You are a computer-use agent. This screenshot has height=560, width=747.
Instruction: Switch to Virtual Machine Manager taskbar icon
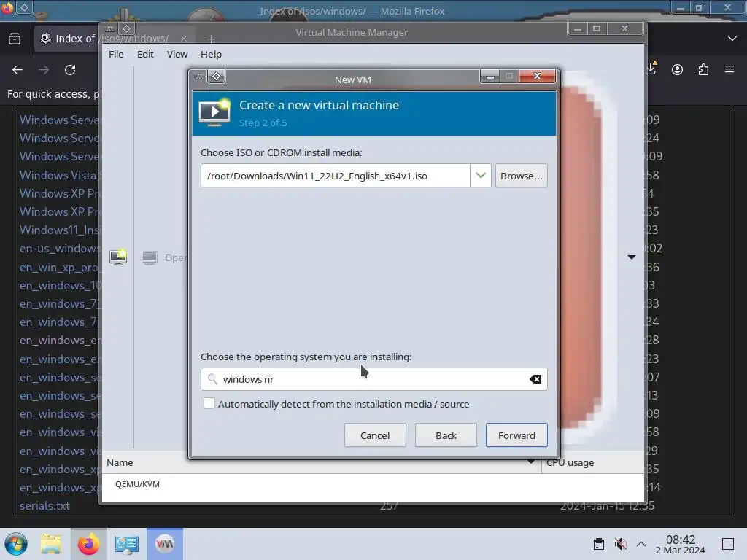(165, 544)
